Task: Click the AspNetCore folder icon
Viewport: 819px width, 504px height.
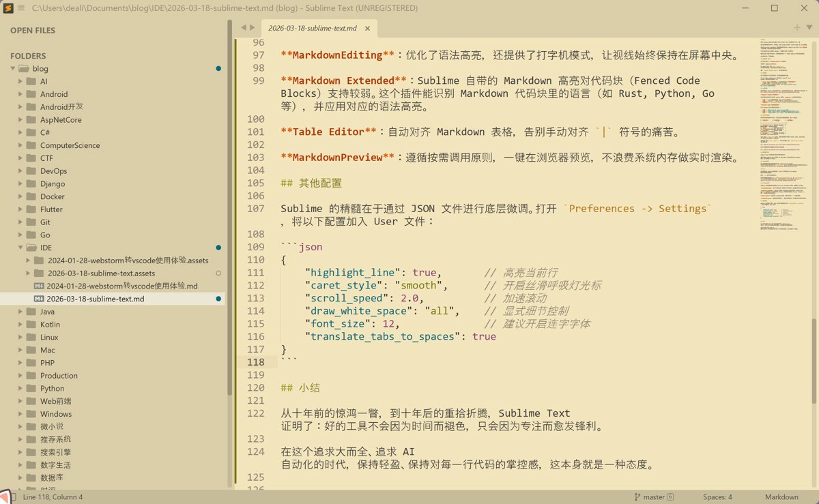Action: coord(31,120)
